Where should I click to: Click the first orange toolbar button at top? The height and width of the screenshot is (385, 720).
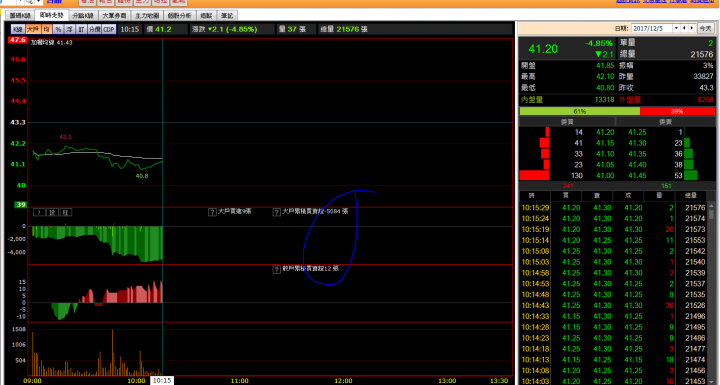tap(87, 2)
